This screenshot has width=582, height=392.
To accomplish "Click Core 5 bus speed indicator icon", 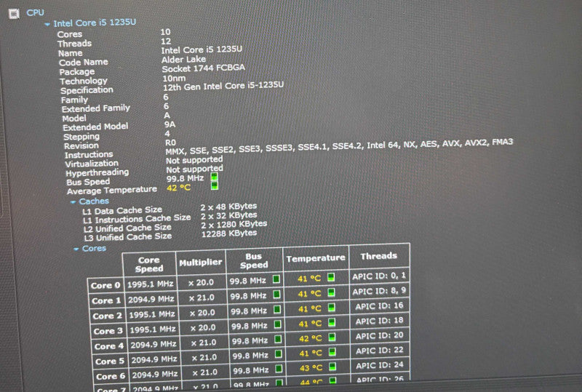I will 279,353.
